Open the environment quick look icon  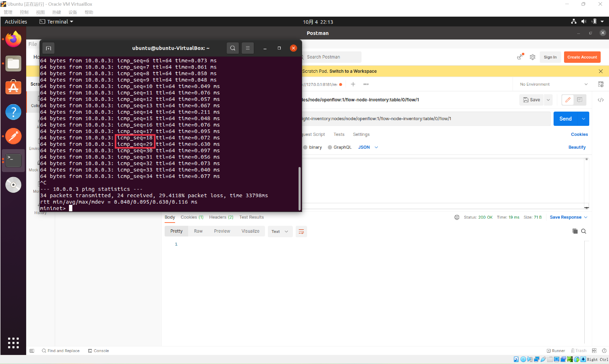coord(600,84)
